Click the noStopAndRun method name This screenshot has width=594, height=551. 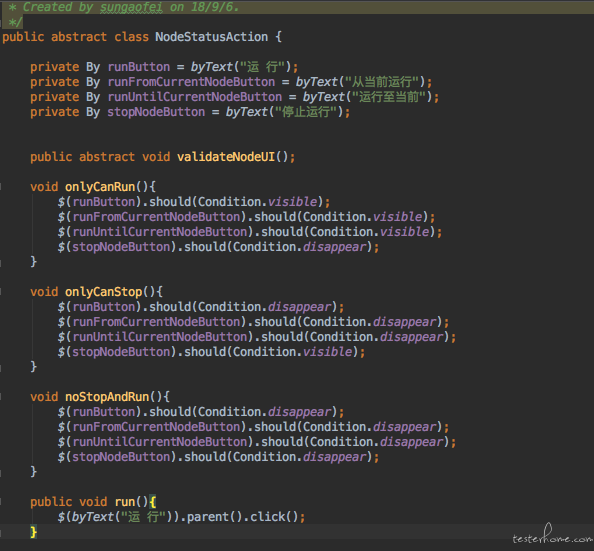point(107,397)
